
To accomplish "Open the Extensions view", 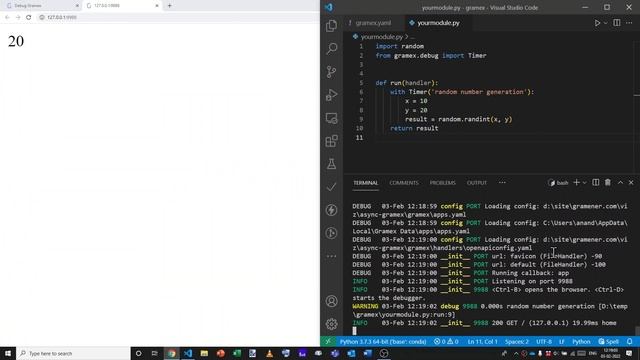I will (331, 141).
